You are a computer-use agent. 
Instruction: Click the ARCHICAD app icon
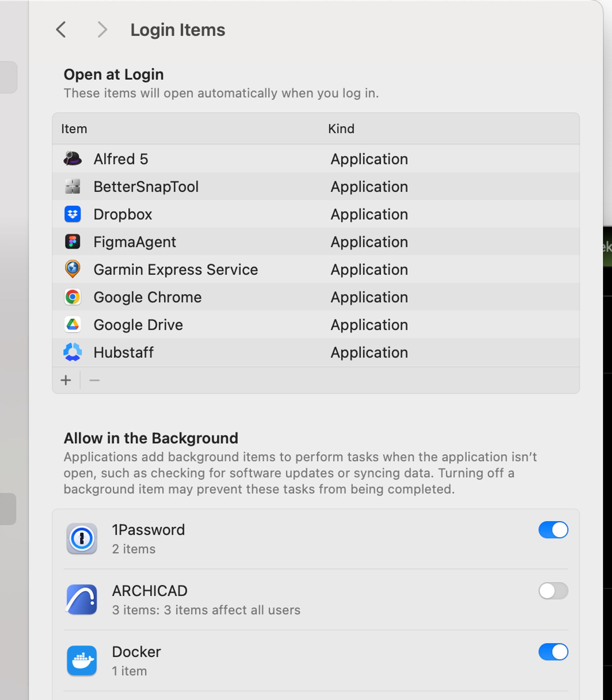[x=82, y=599]
